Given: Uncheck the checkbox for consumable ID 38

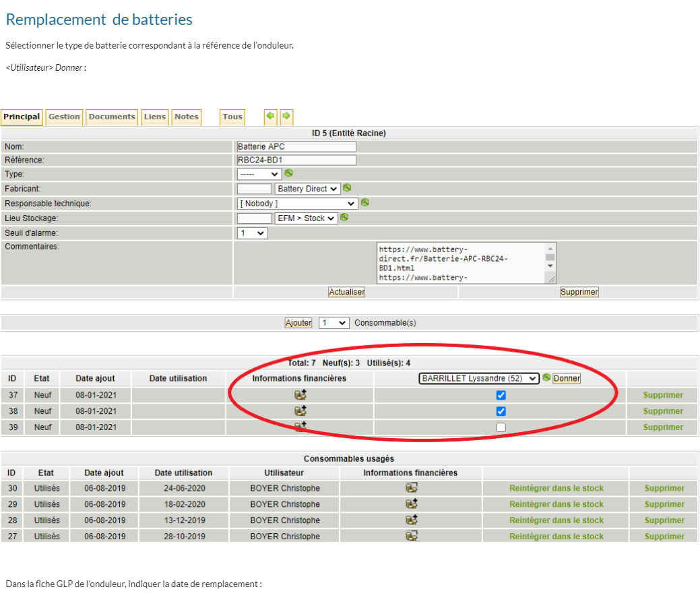Looking at the screenshot, I should tap(501, 411).
